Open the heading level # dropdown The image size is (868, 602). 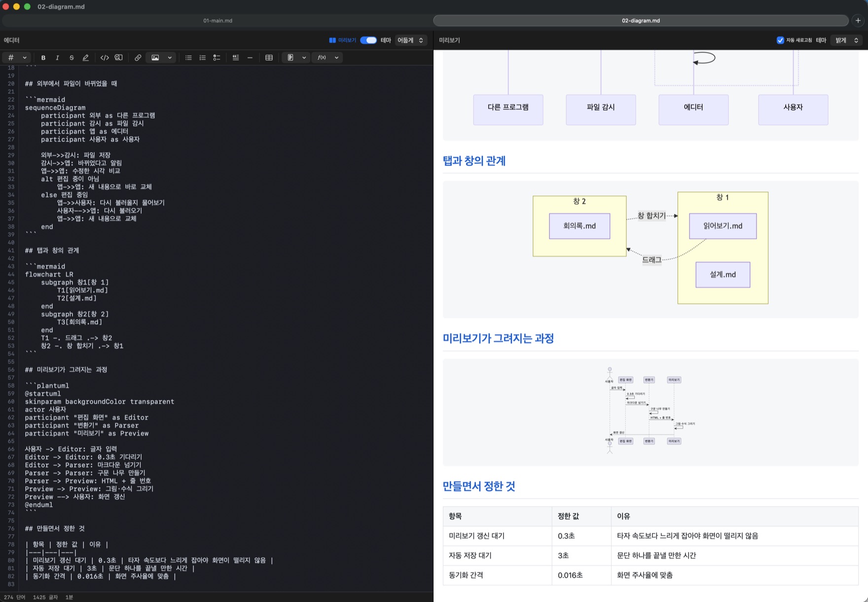click(x=16, y=58)
